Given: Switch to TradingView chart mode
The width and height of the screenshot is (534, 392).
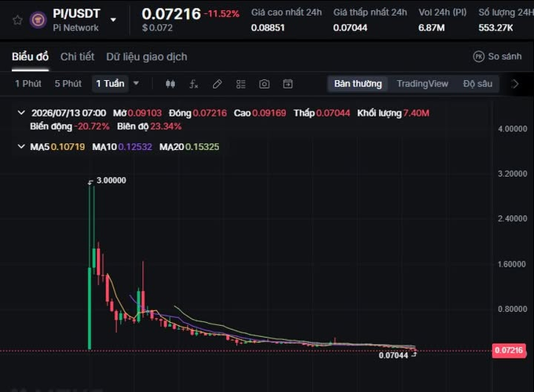Looking at the screenshot, I should 422,84.
